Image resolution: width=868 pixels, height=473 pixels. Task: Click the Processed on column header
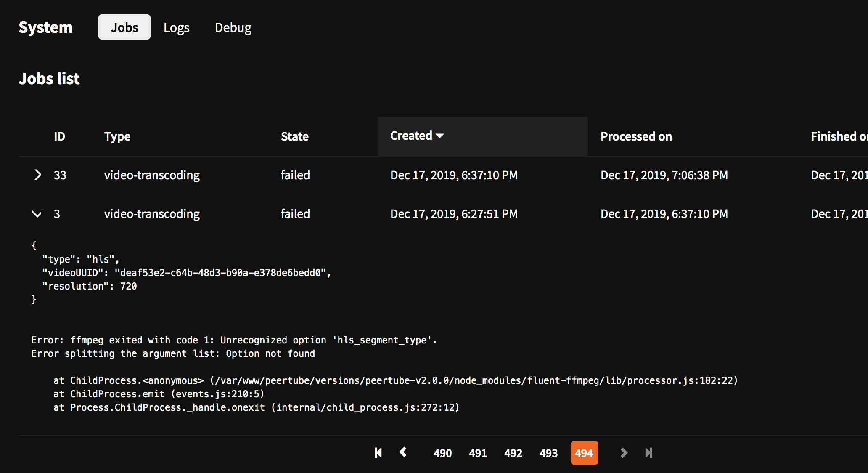pos(636,136)
